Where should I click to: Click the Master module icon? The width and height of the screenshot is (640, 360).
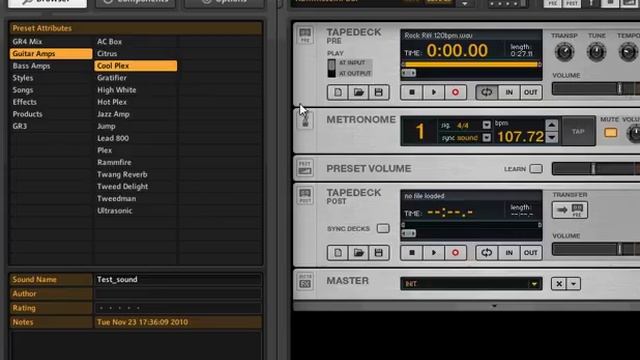point(305,281)
